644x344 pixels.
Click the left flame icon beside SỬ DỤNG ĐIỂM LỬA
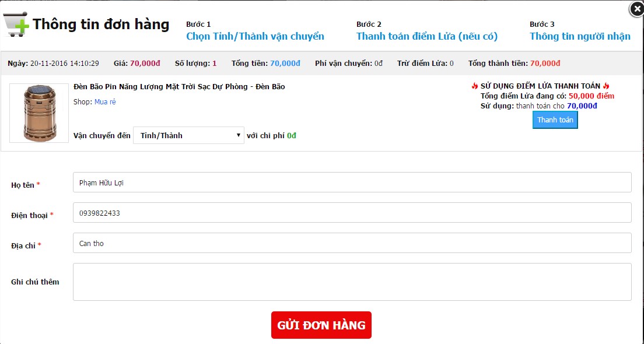(475, 86)
